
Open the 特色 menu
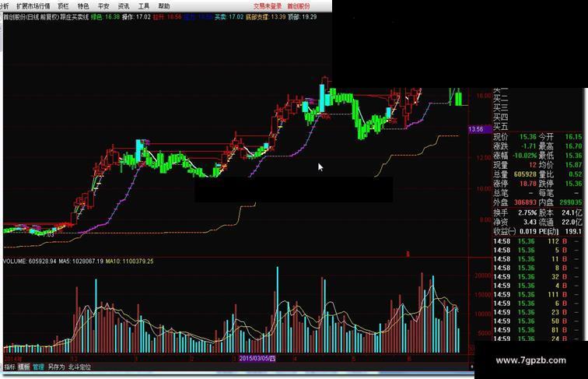click(x=83, y=6)
